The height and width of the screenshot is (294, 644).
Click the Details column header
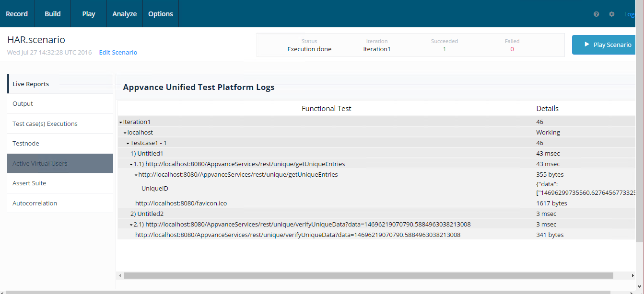(x=547, y=109)
